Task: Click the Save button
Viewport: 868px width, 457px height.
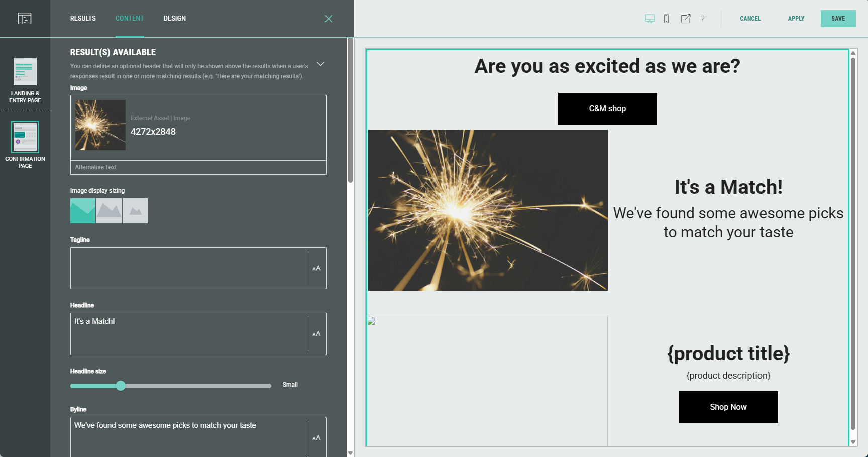Action: point(838,19)
